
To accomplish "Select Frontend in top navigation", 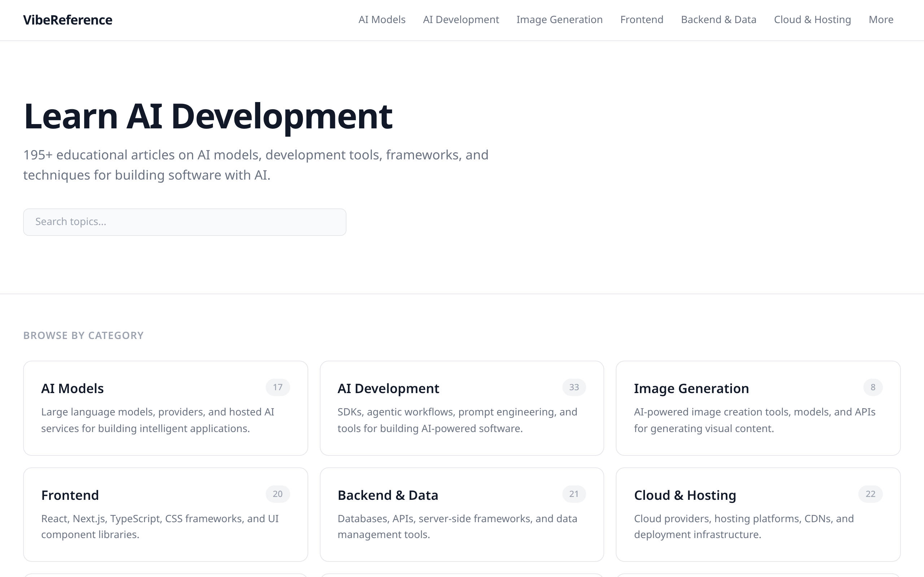I will [x=641, y=19].
